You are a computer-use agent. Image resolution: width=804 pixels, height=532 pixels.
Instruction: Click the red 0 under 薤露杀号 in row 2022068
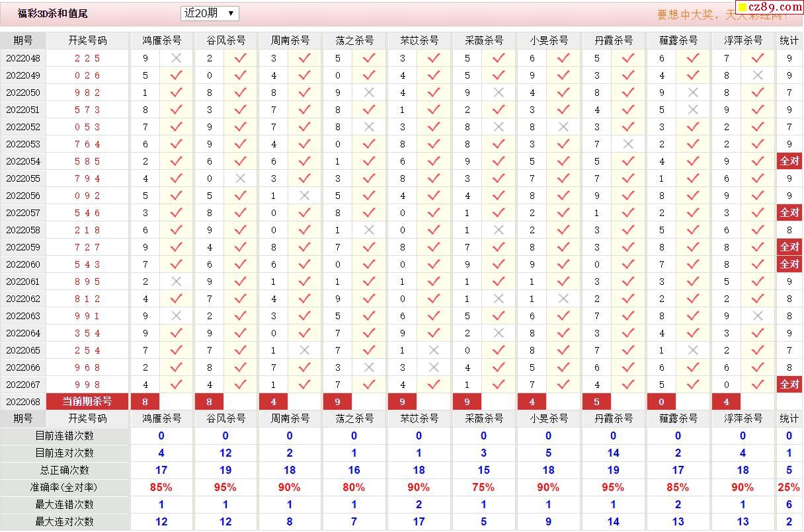coord(661,402)
